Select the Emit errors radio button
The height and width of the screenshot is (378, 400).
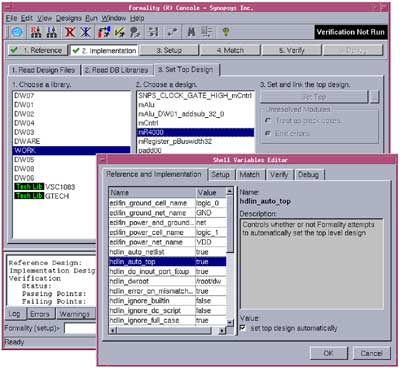(x=268, y=133)
